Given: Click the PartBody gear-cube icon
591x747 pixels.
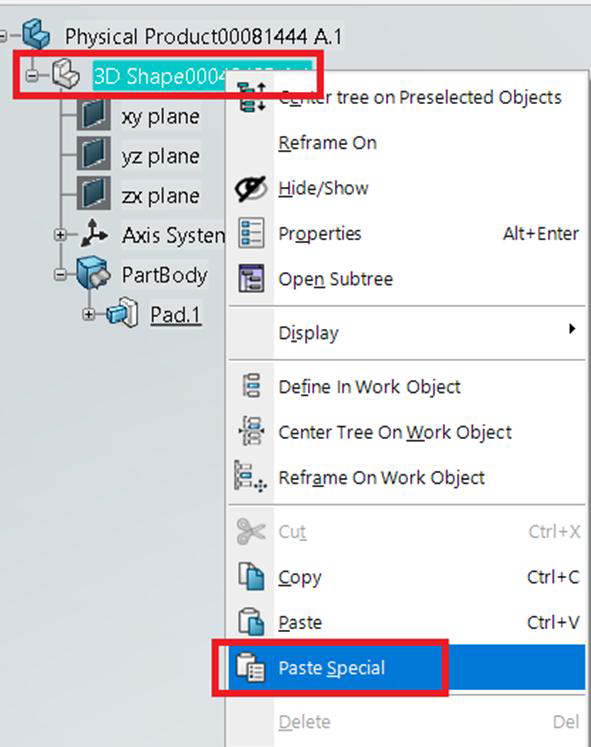Looking at the screenshot, I should pos(93,273).
